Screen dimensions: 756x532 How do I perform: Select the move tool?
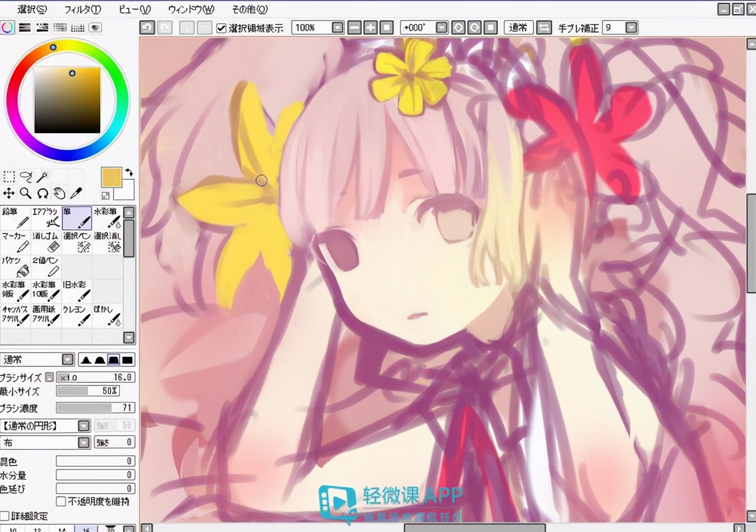[x=9, y=193]
